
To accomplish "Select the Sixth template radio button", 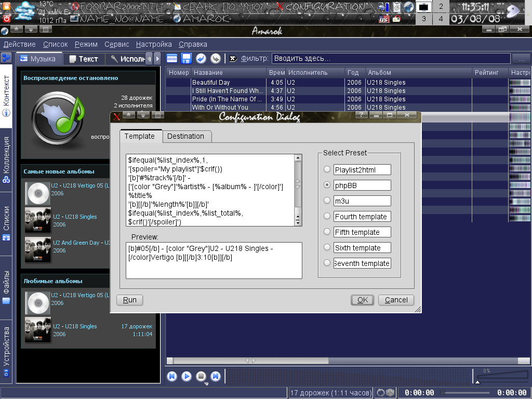I will pyautogui.click(x=327, y=247).
